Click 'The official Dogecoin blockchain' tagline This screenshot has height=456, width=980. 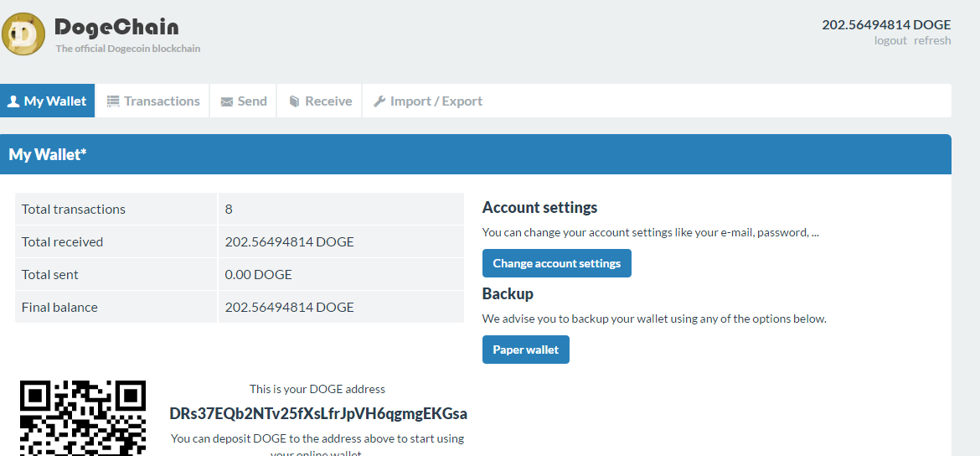tap(128, 48)
